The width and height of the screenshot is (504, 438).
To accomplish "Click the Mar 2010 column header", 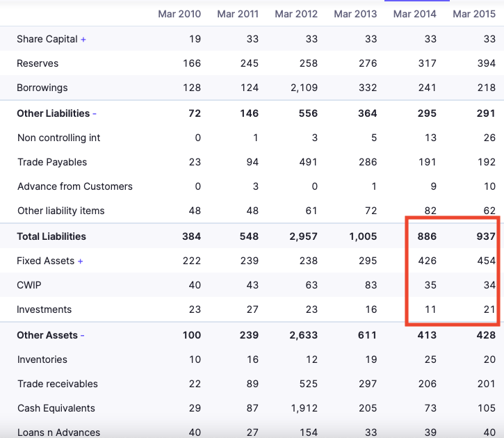I will [x=179, y=14].
